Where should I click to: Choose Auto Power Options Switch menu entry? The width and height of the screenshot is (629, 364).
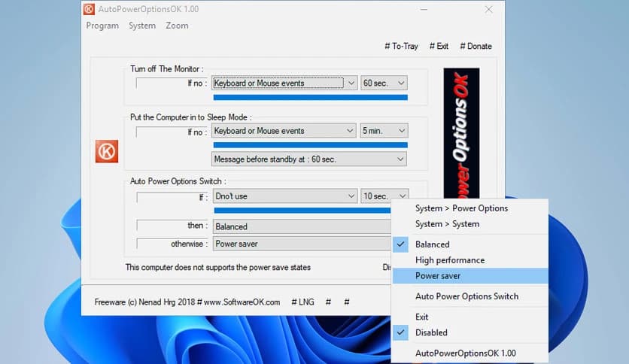tap(469, 296)
